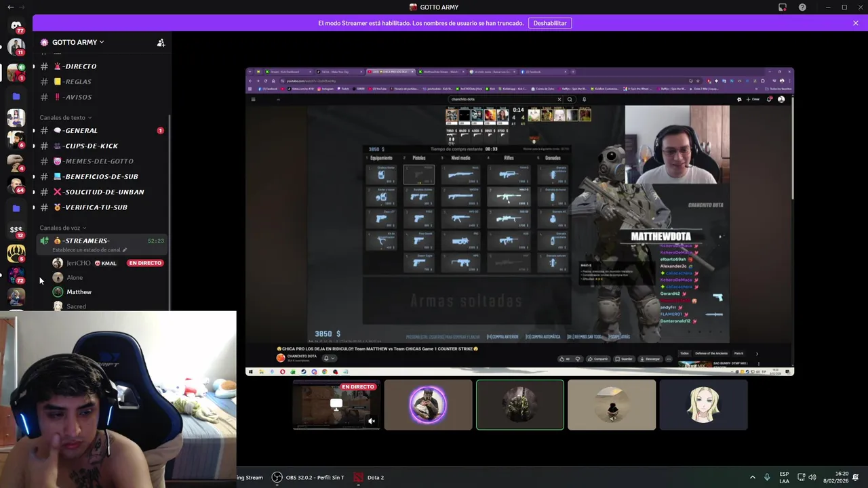Open ESP LAA language switcher
Viewport: 868px width, 488px height.
pyautogui.click(x=784, y=477)
